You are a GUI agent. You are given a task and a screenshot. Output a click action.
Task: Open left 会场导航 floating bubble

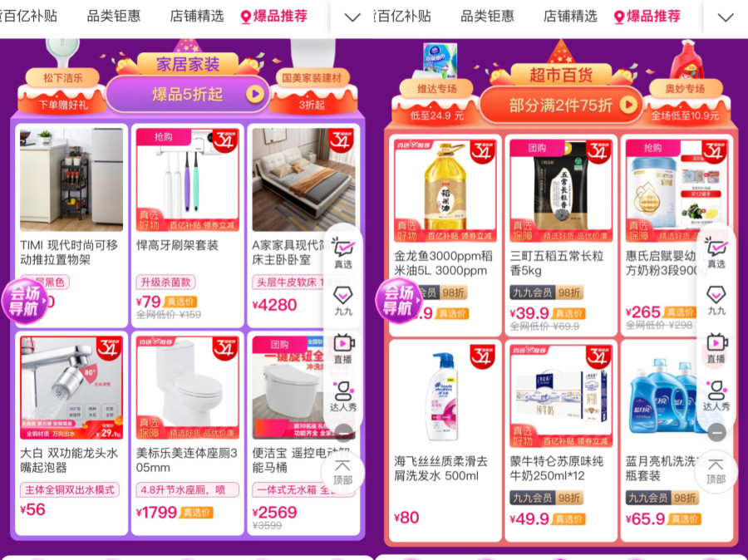[25, 301]
